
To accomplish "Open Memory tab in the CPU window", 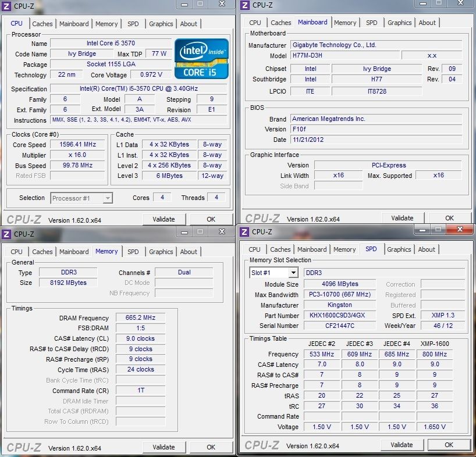I will (106, 24).
